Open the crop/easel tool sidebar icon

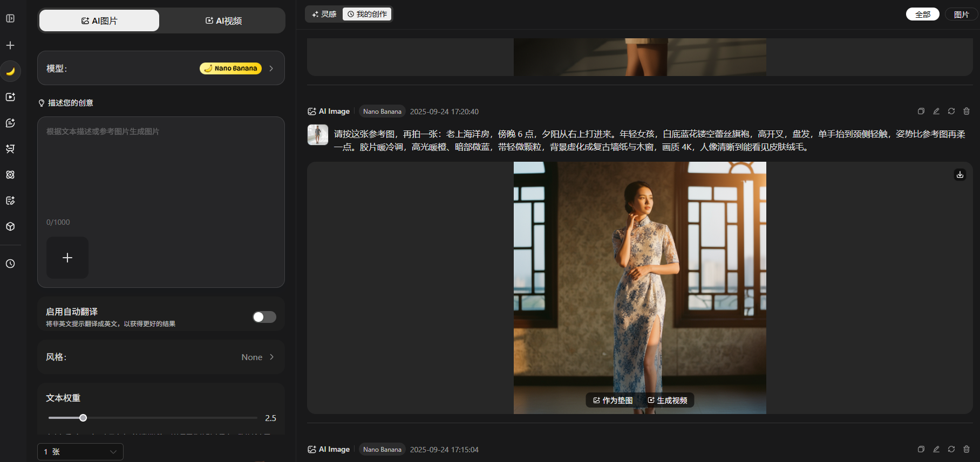(10, 149)
